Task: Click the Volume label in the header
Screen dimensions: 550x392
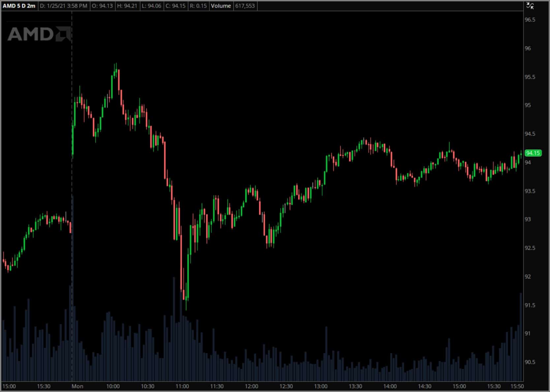Action: pos(221,6)
